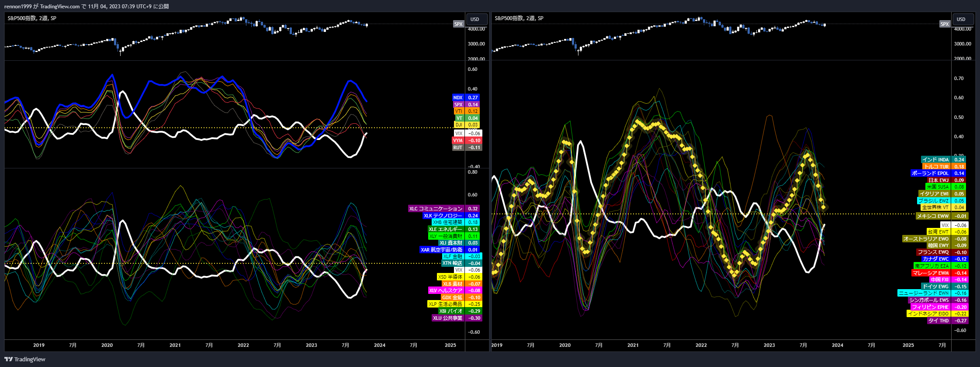Select イタリア EWI 0.05 label

(x=942, y=194)
